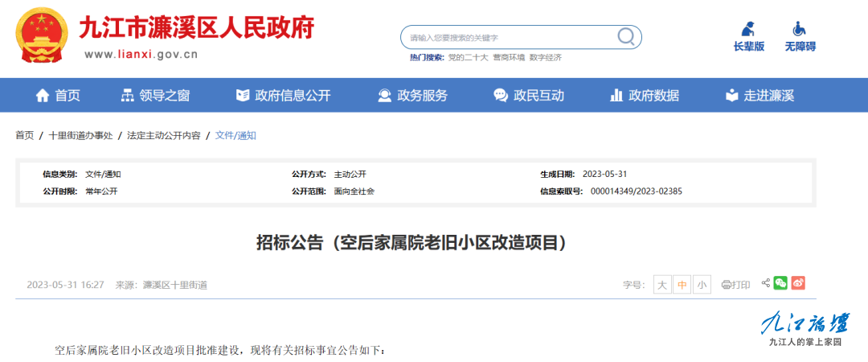Print the page using 打印
Image resolution: width=868 pixels, height=362 pixels.
coord(735,285)
